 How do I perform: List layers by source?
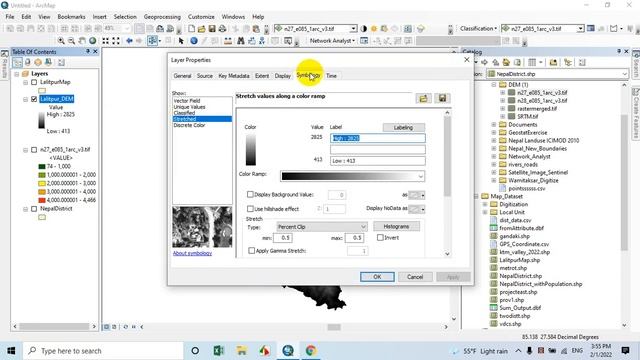28,62
